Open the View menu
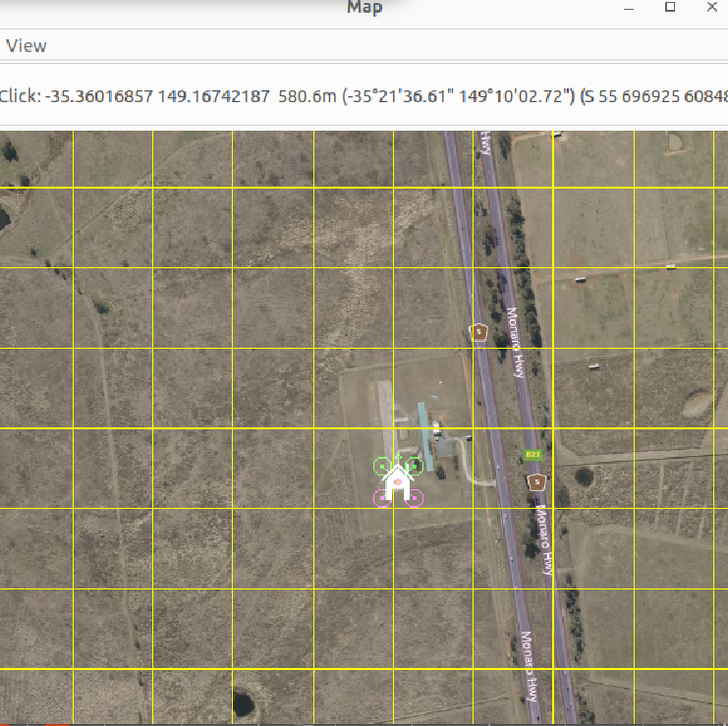The height and width of the screenshot is (726, 728). (27, 46)
